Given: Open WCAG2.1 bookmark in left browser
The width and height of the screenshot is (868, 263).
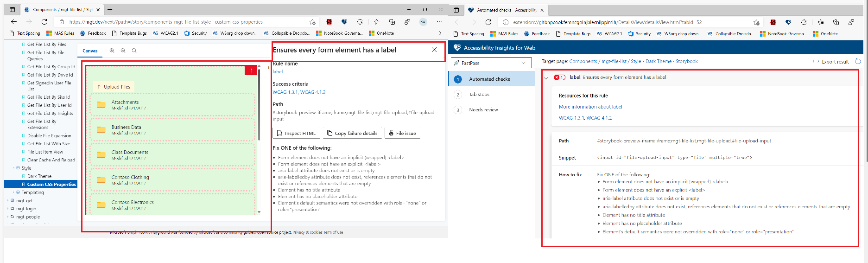Looking at the screenshot, I should coord(165,33).
